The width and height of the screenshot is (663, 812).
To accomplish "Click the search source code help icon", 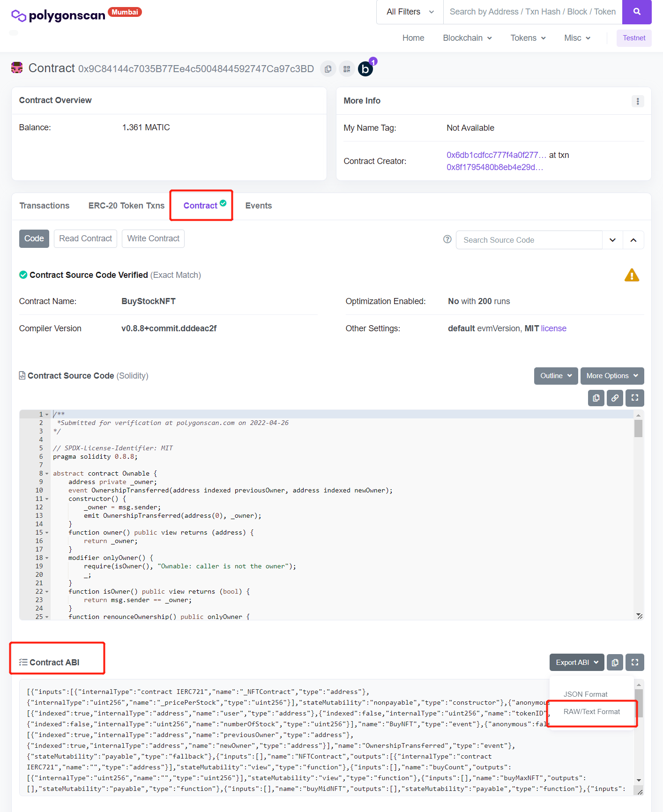I will pos(447,239).
